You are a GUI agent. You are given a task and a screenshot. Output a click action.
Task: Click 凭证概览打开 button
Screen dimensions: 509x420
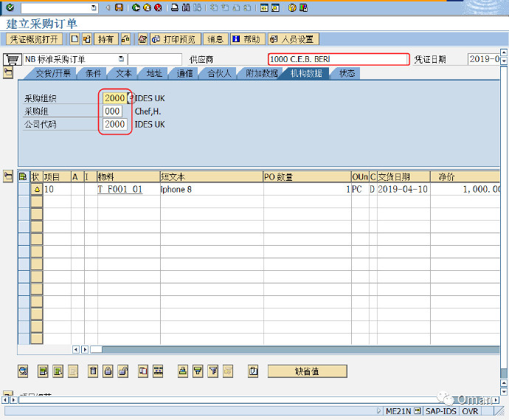click(x=34, y=39)
